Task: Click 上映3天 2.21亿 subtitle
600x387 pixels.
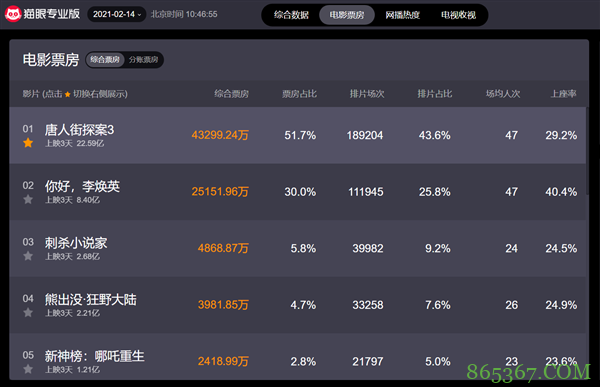Action: coord(73,314)
